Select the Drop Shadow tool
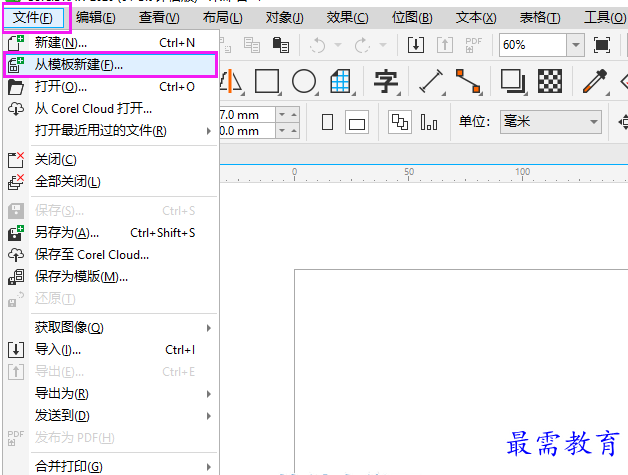 [513, 82]
